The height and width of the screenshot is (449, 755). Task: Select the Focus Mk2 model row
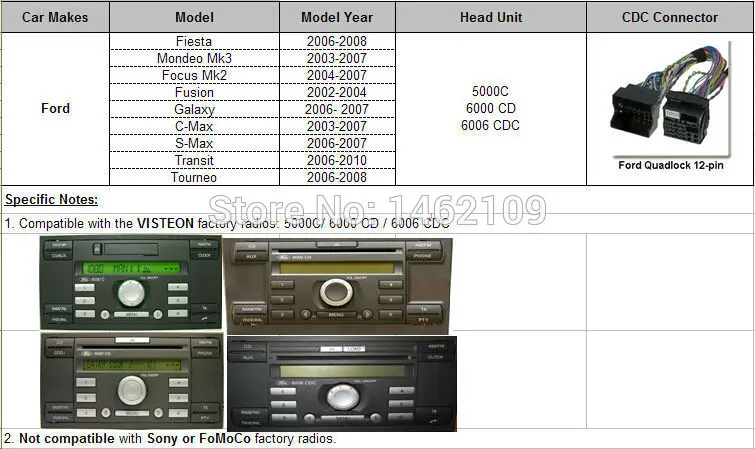(x=194, y=75)
